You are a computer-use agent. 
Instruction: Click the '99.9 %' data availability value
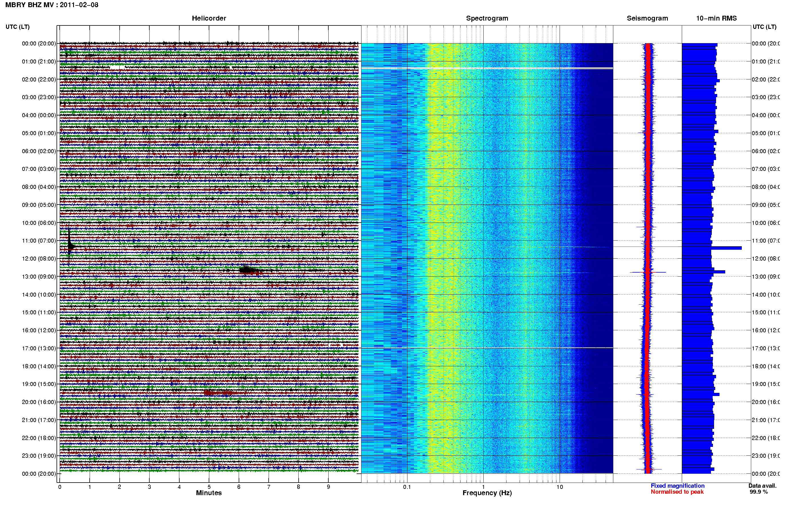click(759, 492)
